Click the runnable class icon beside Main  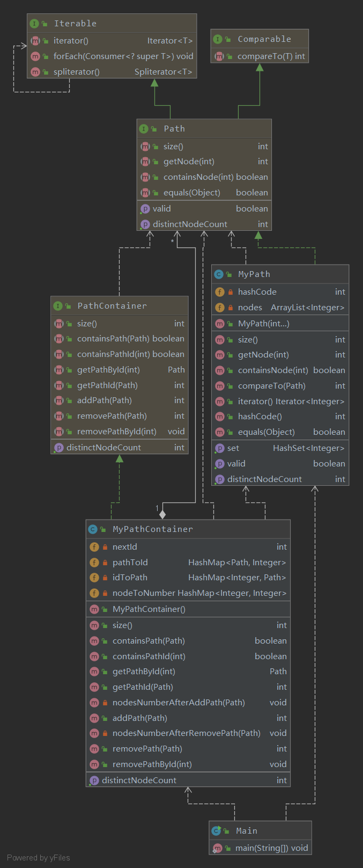tap(216, 830)
